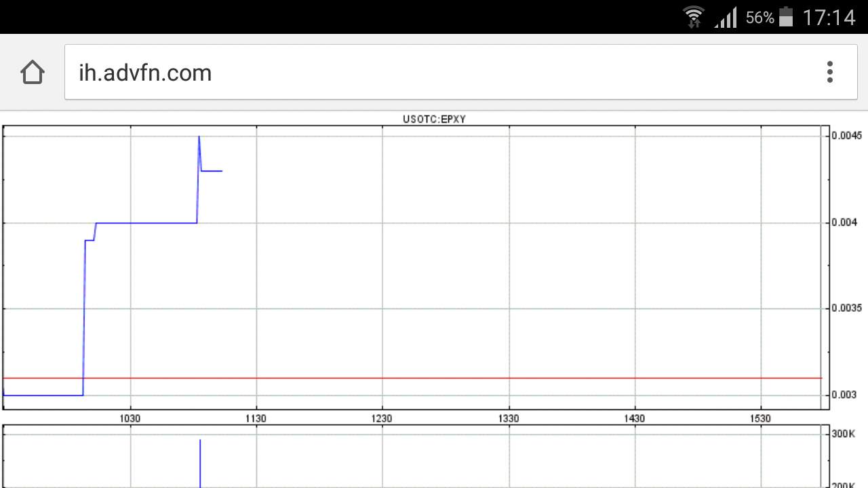Viewport: 868px width, 488px height.
Task: Select the 1230 time axis marker
Action: 382,418
